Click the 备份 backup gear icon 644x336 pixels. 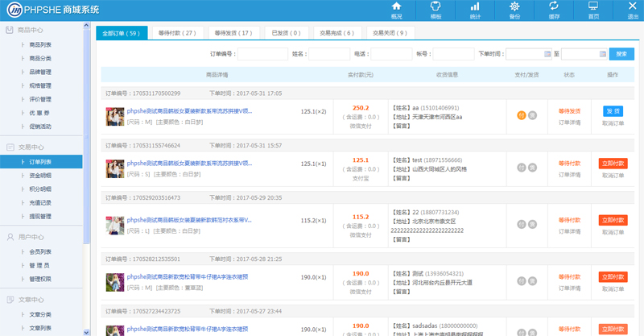coord(514,9)
